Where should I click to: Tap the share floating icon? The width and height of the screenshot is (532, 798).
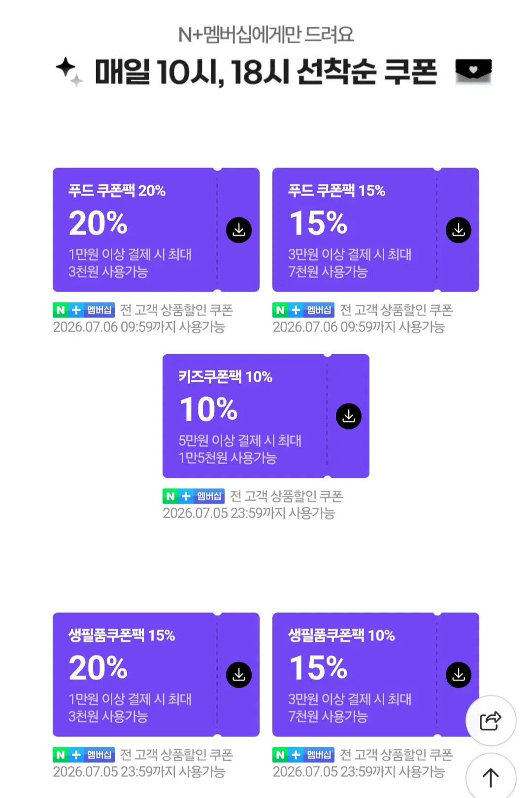[491, 721]
